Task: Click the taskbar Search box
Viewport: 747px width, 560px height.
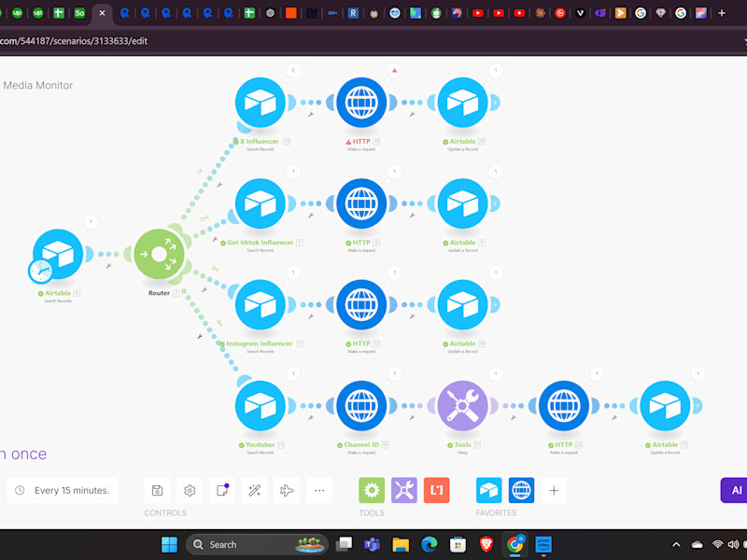Action: pos(258,544)
